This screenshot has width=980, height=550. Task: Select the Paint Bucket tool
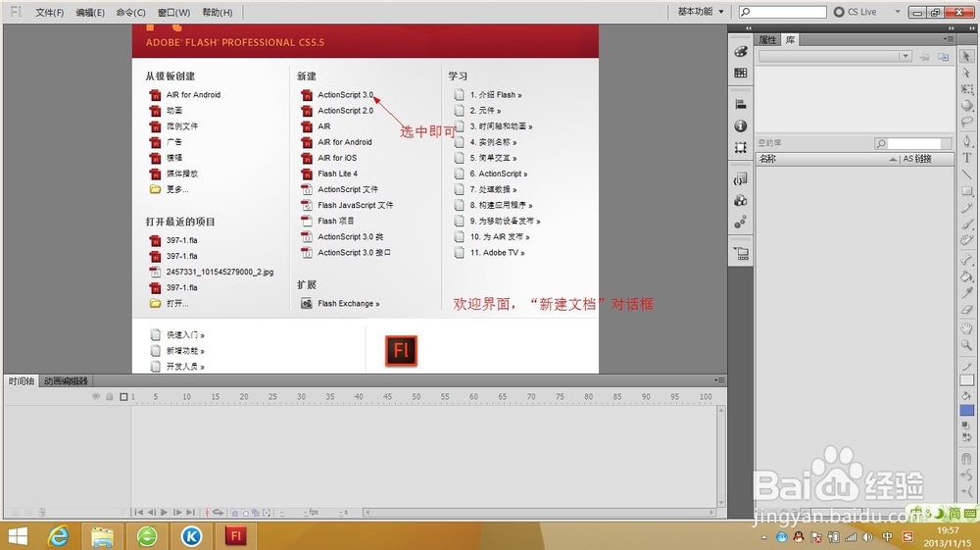point(966,275)
